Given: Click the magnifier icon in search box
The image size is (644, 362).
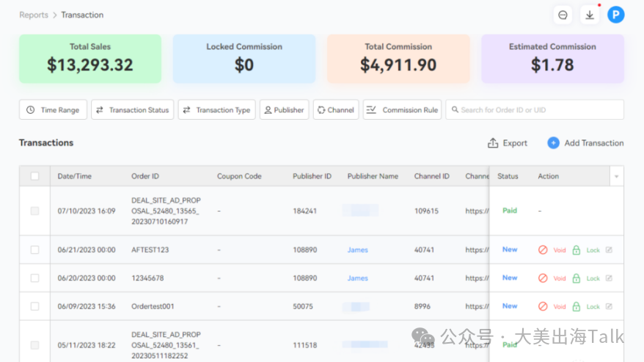Looking at the screenshot, I should 455,110.
